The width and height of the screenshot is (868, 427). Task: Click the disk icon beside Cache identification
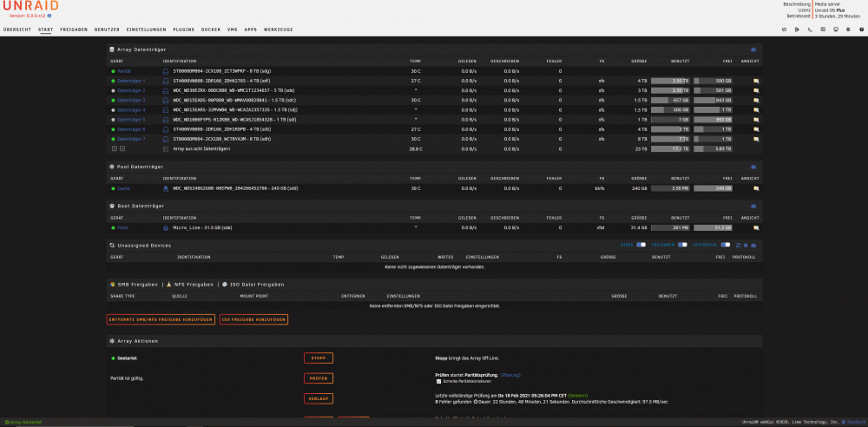(166, 188)
